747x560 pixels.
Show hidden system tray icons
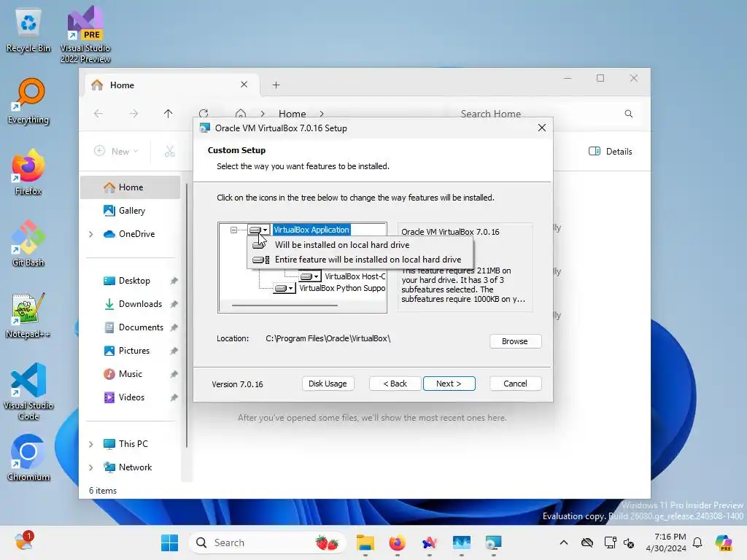pos(564,542)
